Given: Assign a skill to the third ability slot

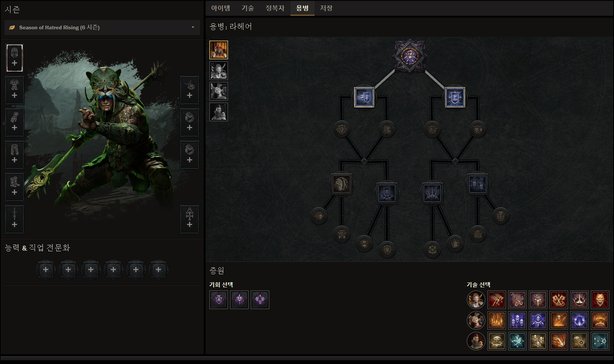Looking at the screenshot, I should [91, 269].
